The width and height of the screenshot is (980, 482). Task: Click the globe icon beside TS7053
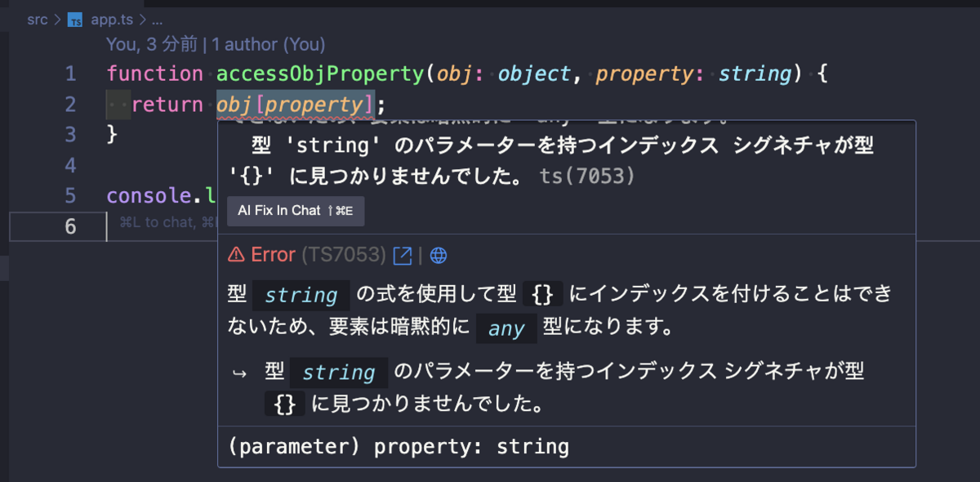point(439,255)
